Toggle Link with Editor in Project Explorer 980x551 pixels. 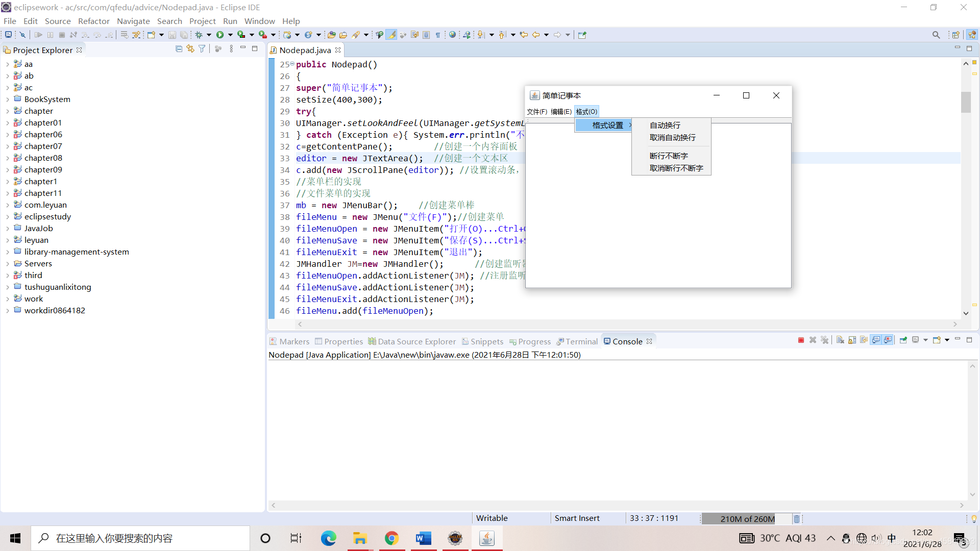pyautogui.click(x=190, y=49)
